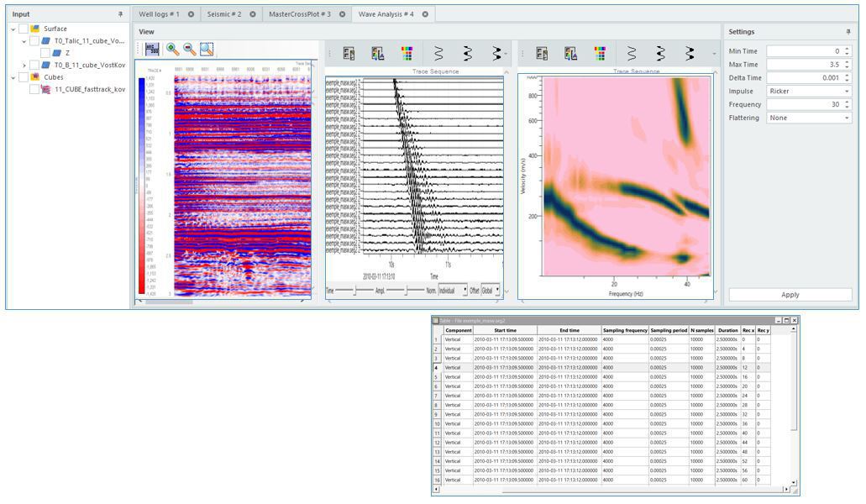
Task: Toggle the T0_Talic_11_cube_Vo checkbox
Action: (x=34, y=41)
